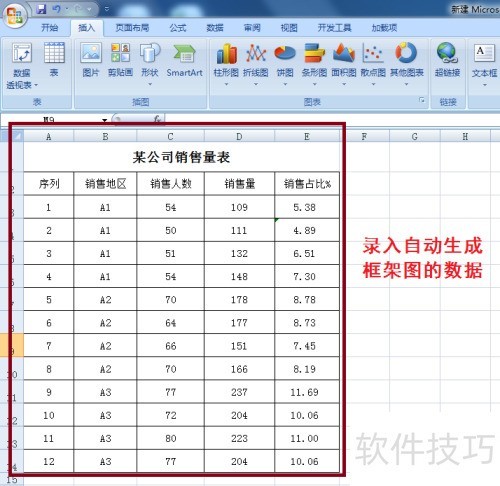
Task: Expand Scatter chart dropdown arrow
Action: [x=373, y=85]
